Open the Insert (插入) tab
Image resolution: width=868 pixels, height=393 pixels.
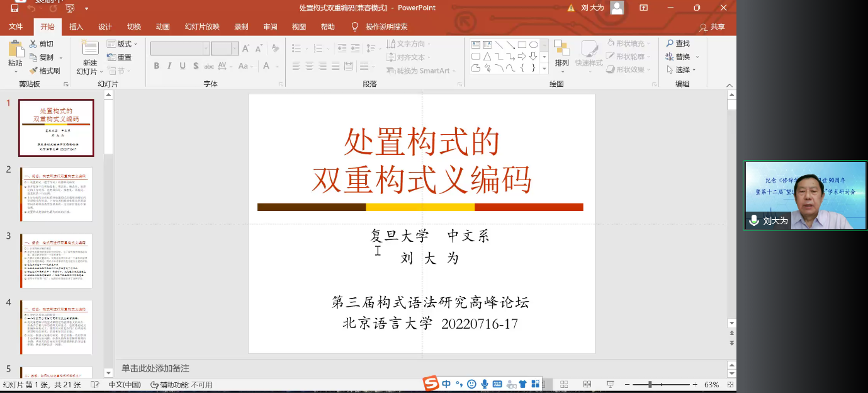pyautogui.click(x=76, y=26)
